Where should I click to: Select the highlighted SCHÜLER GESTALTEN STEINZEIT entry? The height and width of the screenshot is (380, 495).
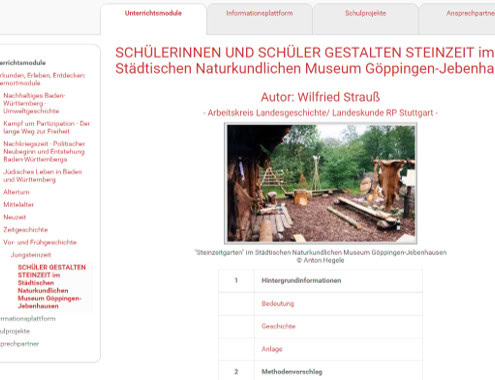click(52, 287)
